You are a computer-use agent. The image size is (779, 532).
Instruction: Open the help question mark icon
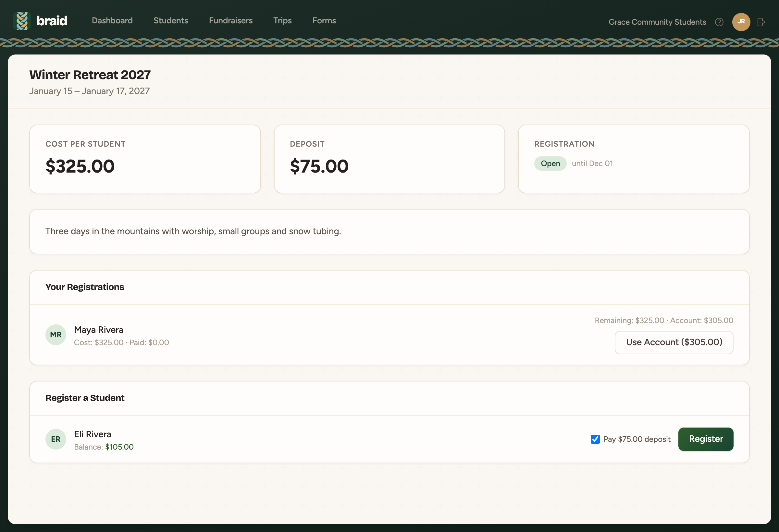719,22
